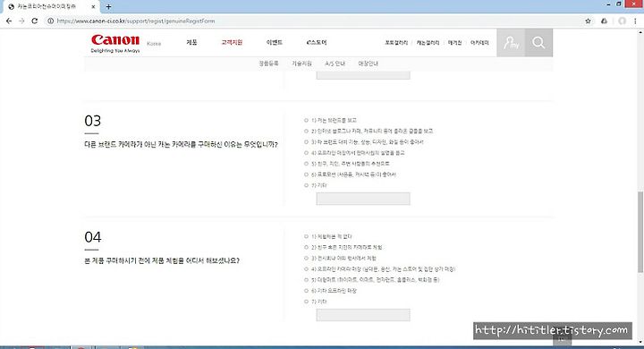Go to 기술지원 submenu item
The width and height of the screenshot is (644, 349).
point(302,64)
